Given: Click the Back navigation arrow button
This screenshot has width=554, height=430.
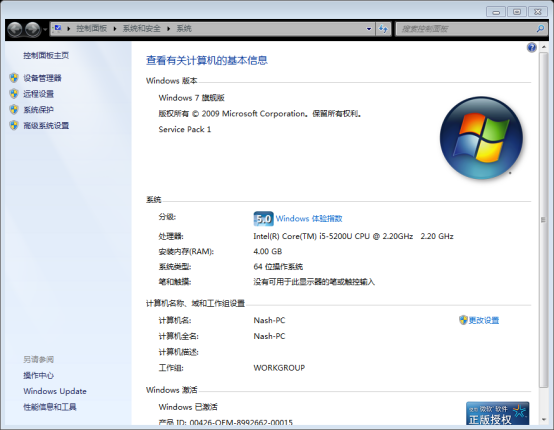Looking at the screenshot, I should pos(15,29).
